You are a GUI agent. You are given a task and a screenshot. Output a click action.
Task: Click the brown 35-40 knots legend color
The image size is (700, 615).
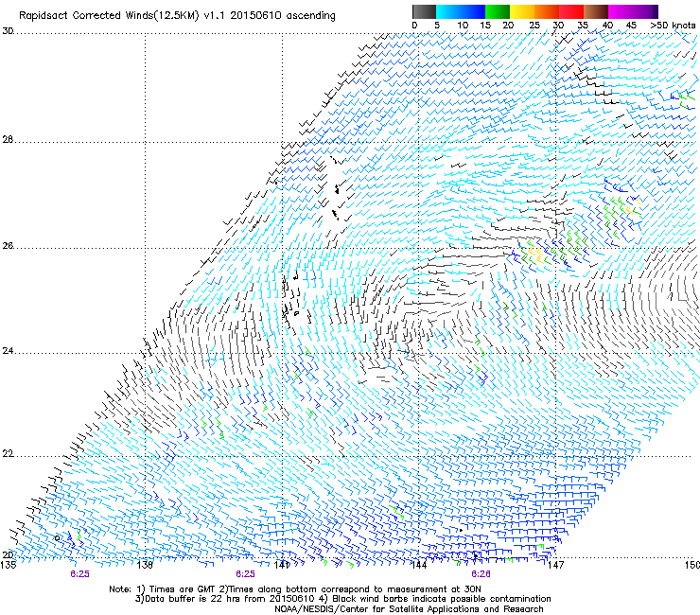[x=596, y=11]
